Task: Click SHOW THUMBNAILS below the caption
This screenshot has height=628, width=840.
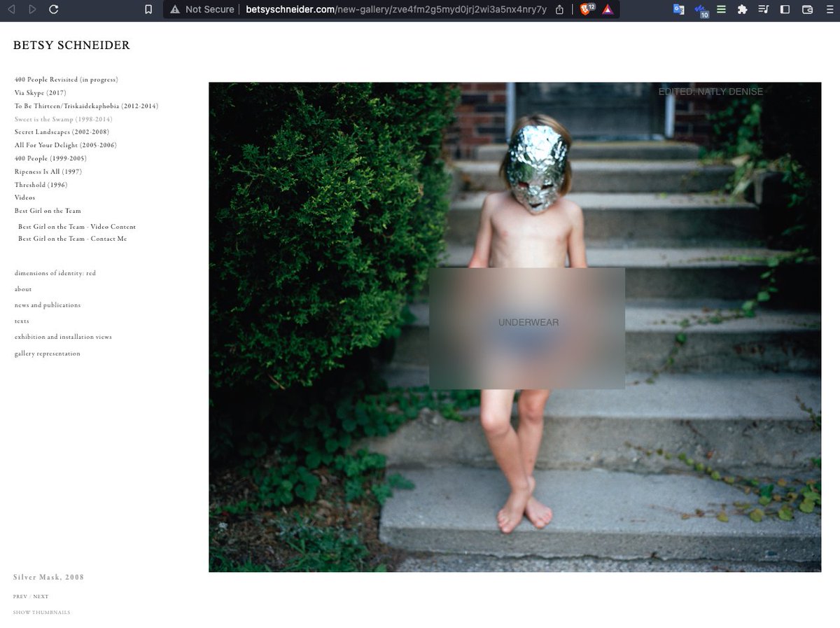Action: tap(41, 613)
